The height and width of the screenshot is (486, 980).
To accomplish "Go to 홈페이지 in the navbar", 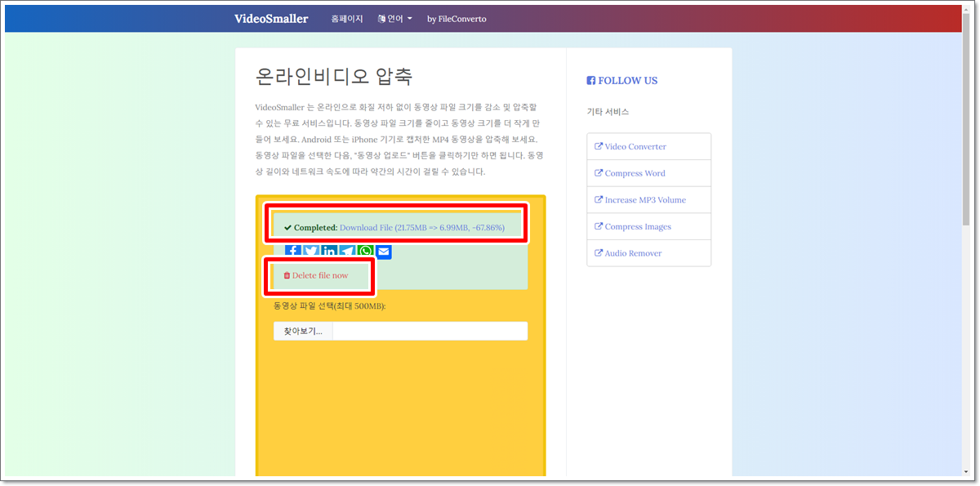I will tap(347, 19).
